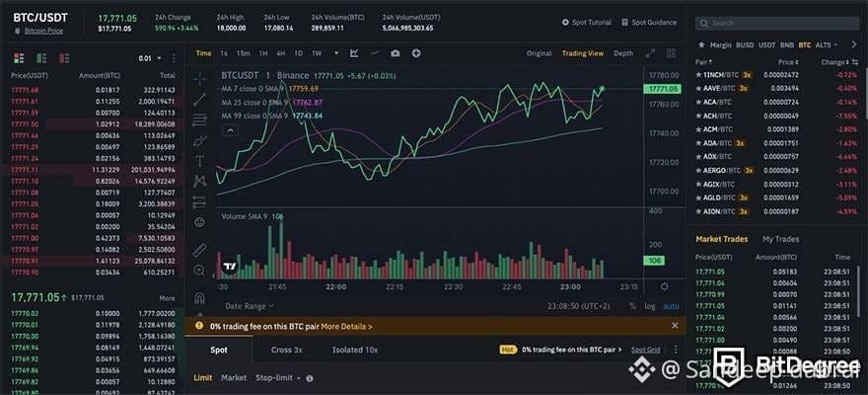Open chart settings gear icon
Viewport: 868px width, 395px height.
point(664,287)
